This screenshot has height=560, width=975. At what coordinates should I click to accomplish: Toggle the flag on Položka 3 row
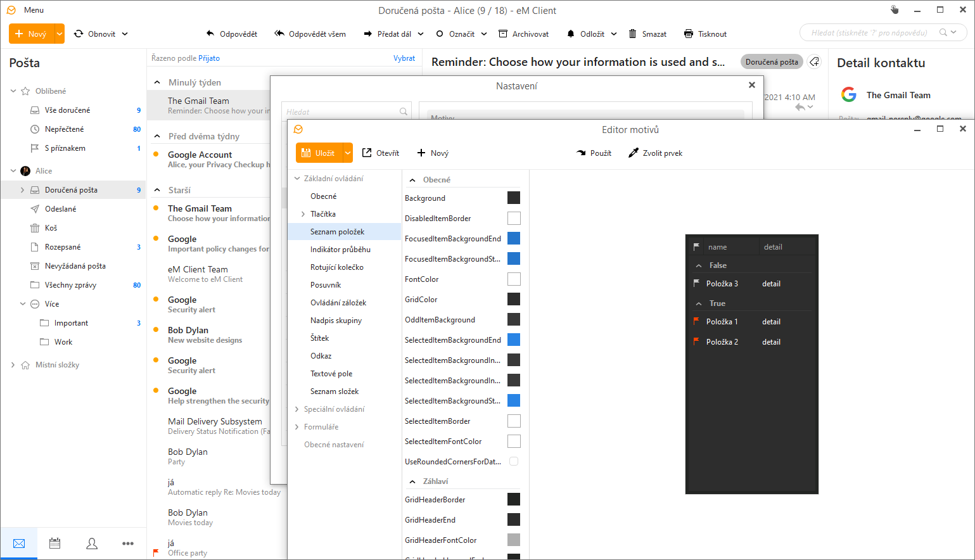point(696,283)
